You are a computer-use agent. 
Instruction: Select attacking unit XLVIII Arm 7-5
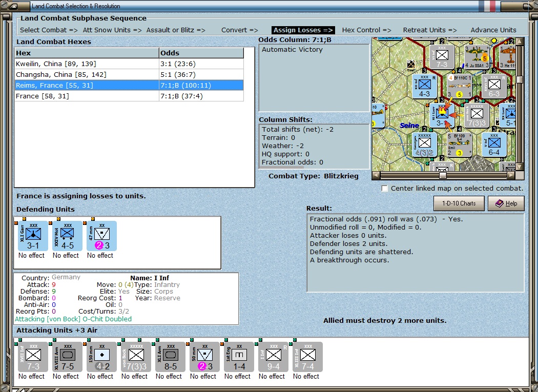point(67,357)
